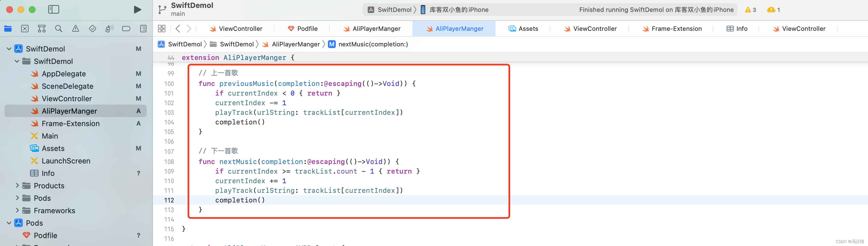Switch to the unselected AliPlayerManger tab
This screenshot has height=246, width=868.
pos(372,29)
